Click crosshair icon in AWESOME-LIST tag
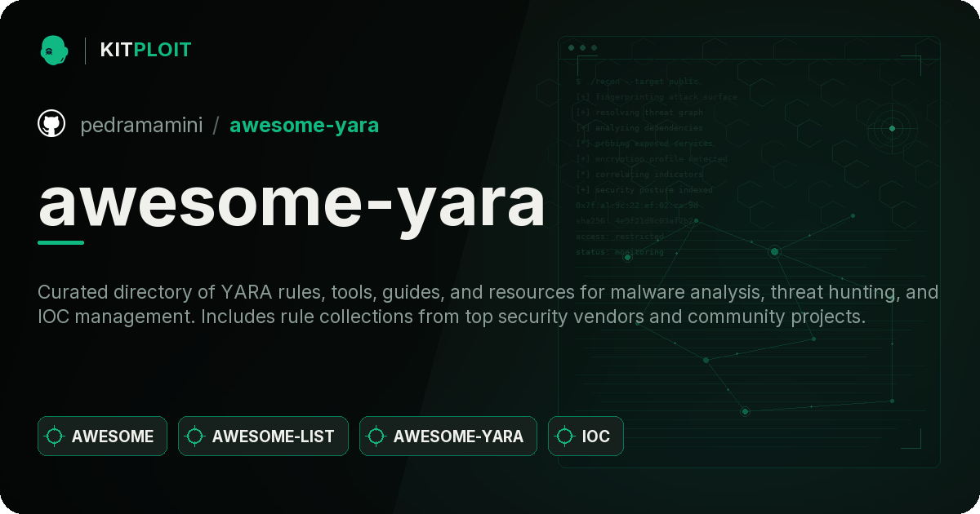 tap(195, 436)
